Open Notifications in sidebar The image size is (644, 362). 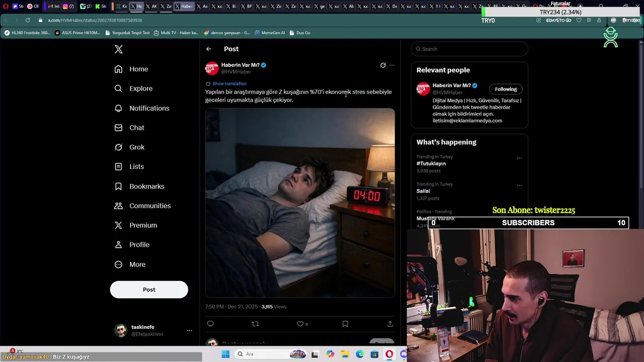click(x=142, y=108)
